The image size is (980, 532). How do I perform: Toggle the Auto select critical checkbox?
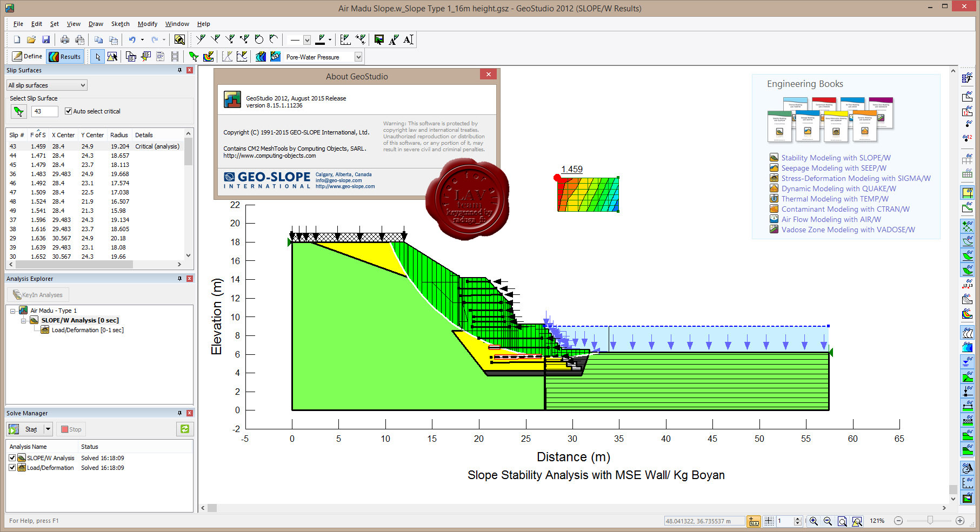[x=68, y=111]
